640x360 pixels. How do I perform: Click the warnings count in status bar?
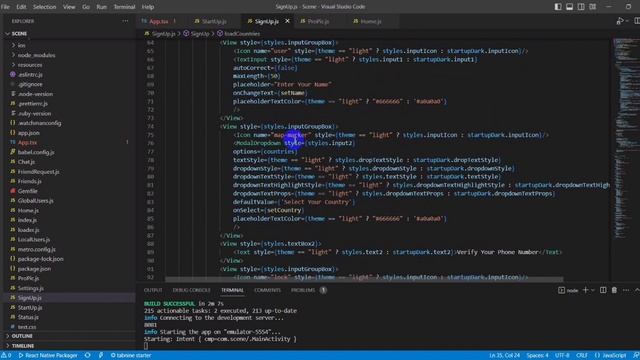point(6,356)
